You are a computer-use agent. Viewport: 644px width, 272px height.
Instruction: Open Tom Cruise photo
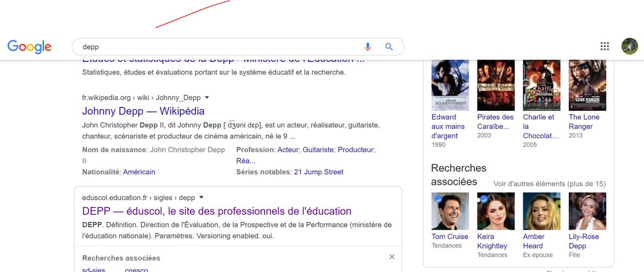click(x=450, y=211)
